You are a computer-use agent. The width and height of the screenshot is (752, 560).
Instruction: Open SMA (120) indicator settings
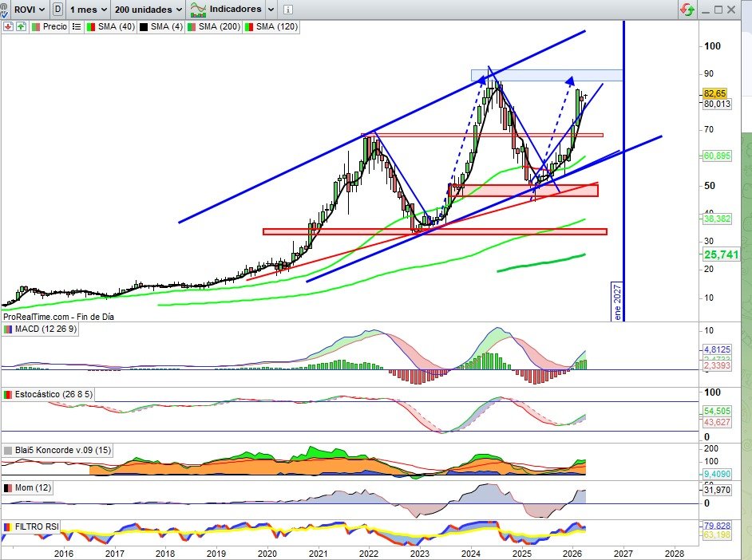271,27
